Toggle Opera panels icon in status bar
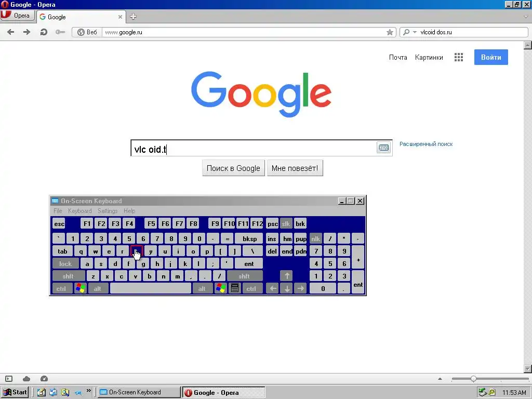Screen dimensions: 532x399 (x=9, y=379)
